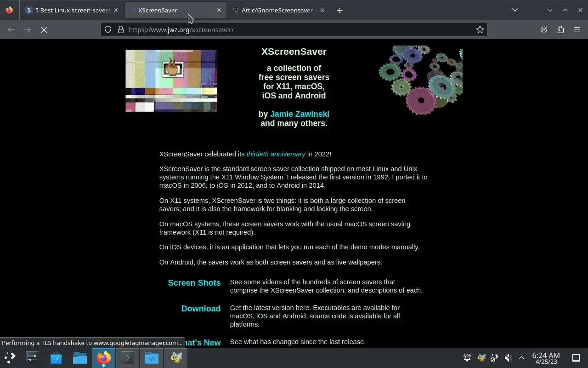This screenshot has height=368, width=588.
Task: Activate the Firefox taskbar entry
Action: coord(104,357)
